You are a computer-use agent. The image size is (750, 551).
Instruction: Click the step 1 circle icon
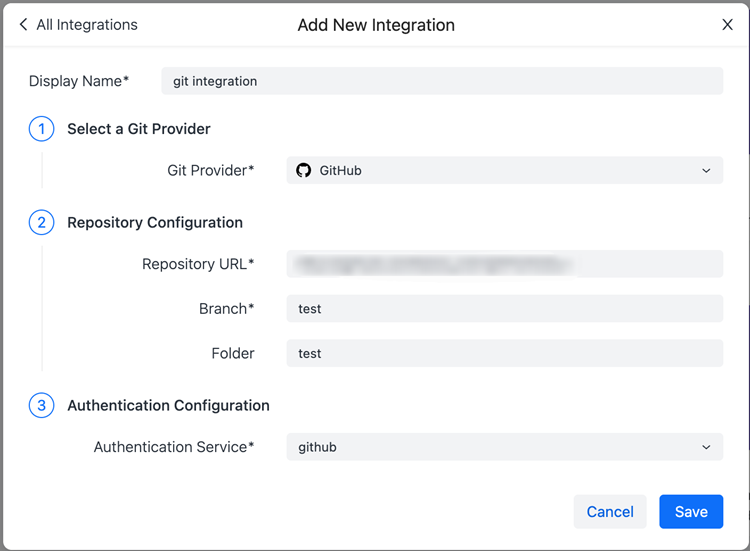[41, 129]
